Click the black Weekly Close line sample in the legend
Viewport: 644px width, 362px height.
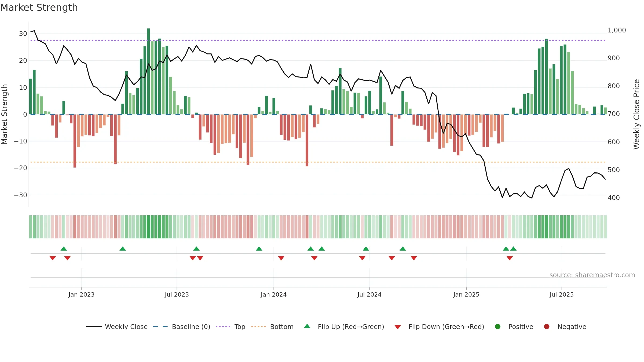94,327
